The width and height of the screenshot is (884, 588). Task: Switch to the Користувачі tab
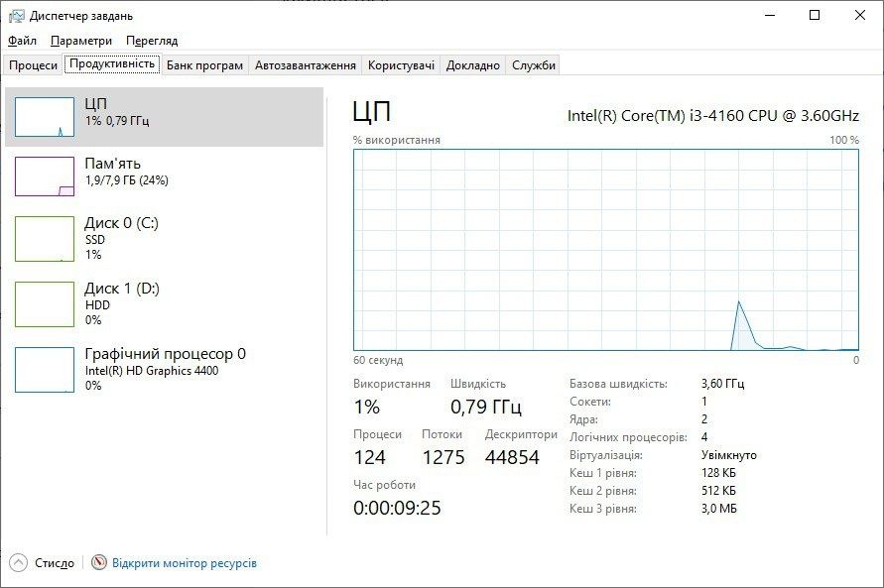click(x=401, y=65)
